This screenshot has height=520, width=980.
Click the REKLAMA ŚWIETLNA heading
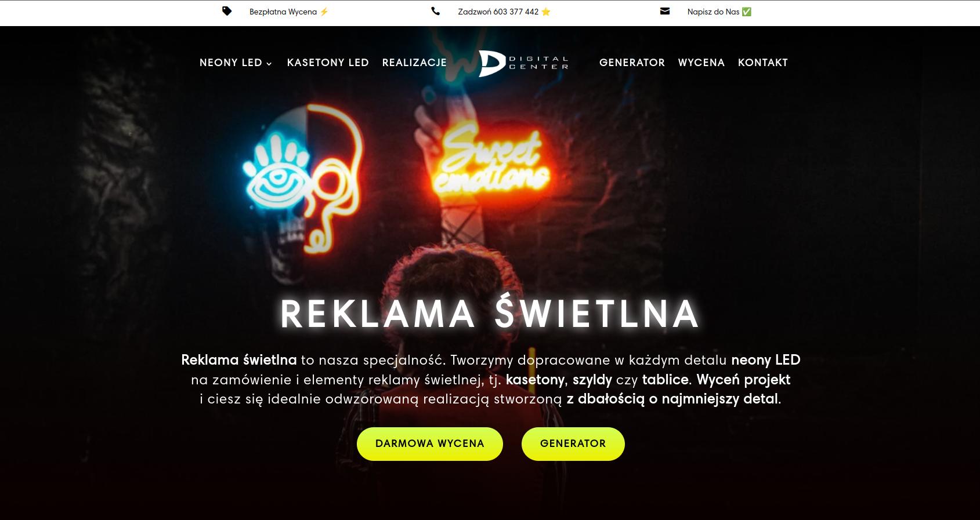point(490,313)
